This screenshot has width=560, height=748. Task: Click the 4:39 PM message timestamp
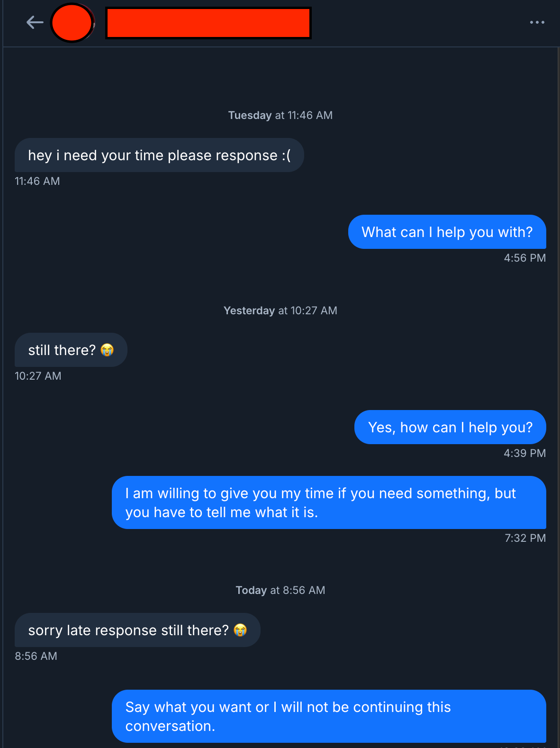(524, 453)
